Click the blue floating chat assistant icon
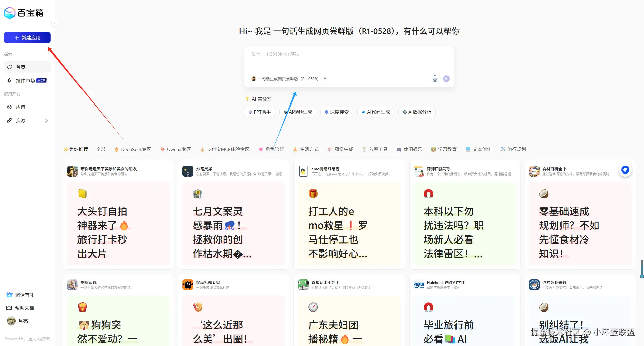Viewport: 644px width, 346px height. point(625,170)
